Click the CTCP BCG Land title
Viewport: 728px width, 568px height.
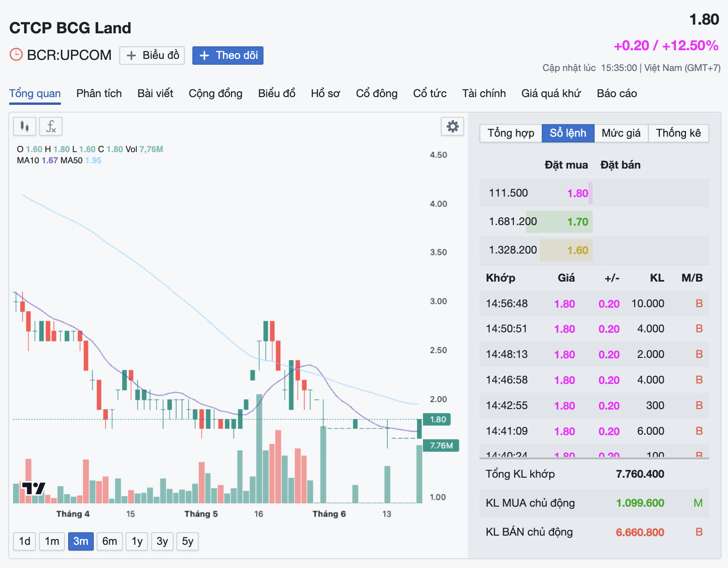[70, 28]
